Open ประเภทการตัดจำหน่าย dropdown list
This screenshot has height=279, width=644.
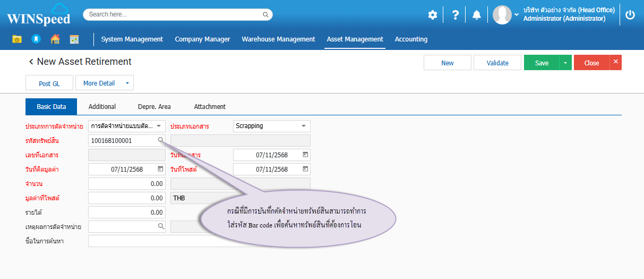[x=159, y=126]
